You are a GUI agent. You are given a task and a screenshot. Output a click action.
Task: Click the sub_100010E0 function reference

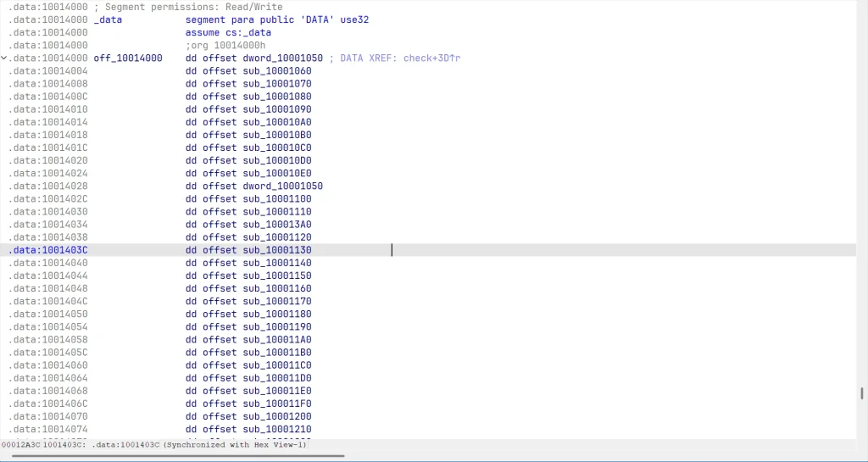click(x=277, y=173)
